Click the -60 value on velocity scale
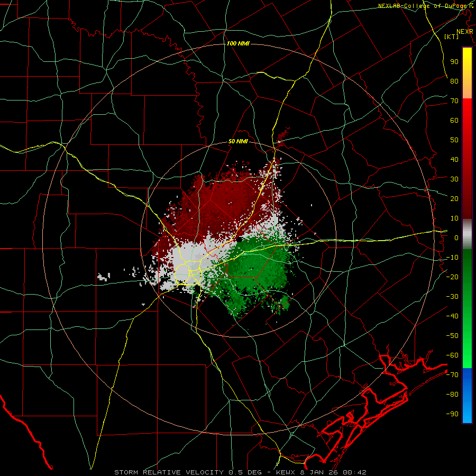 [x=452, y=355]
